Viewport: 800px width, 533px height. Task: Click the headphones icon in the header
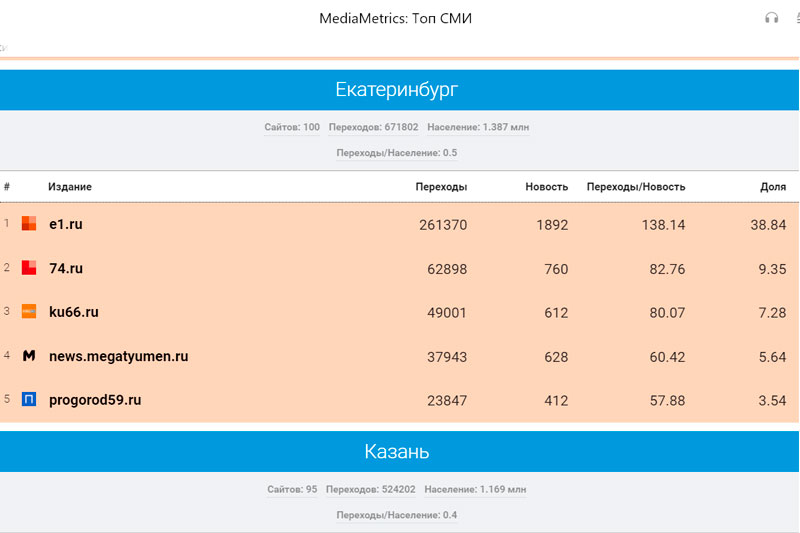(771, 18)
